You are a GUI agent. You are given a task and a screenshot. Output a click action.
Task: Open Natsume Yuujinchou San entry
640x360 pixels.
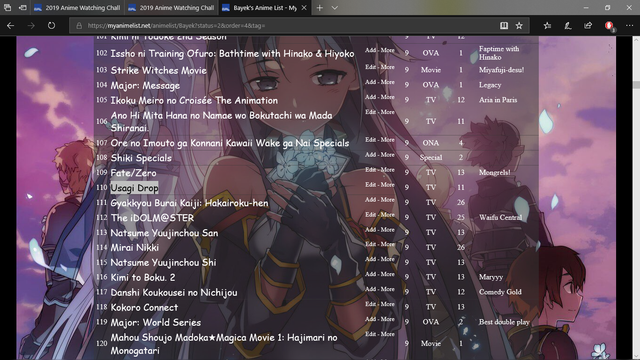[164, 233]
